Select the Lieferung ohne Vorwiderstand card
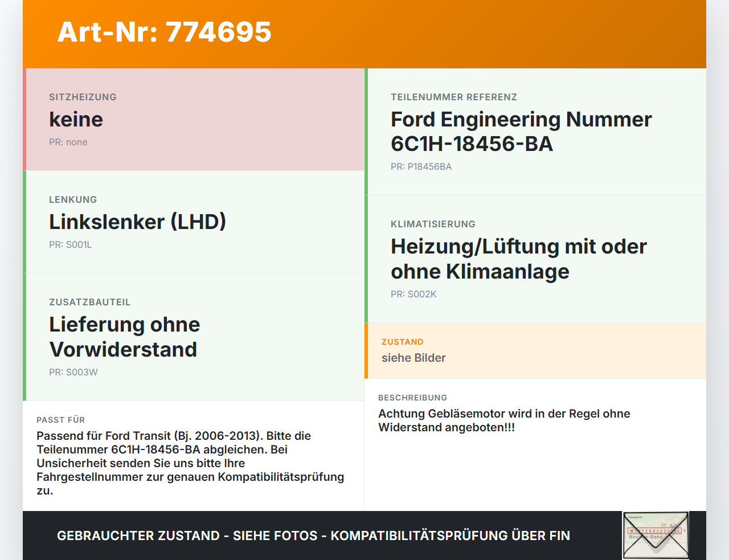729x560 pixels. (x=194, y=337)
